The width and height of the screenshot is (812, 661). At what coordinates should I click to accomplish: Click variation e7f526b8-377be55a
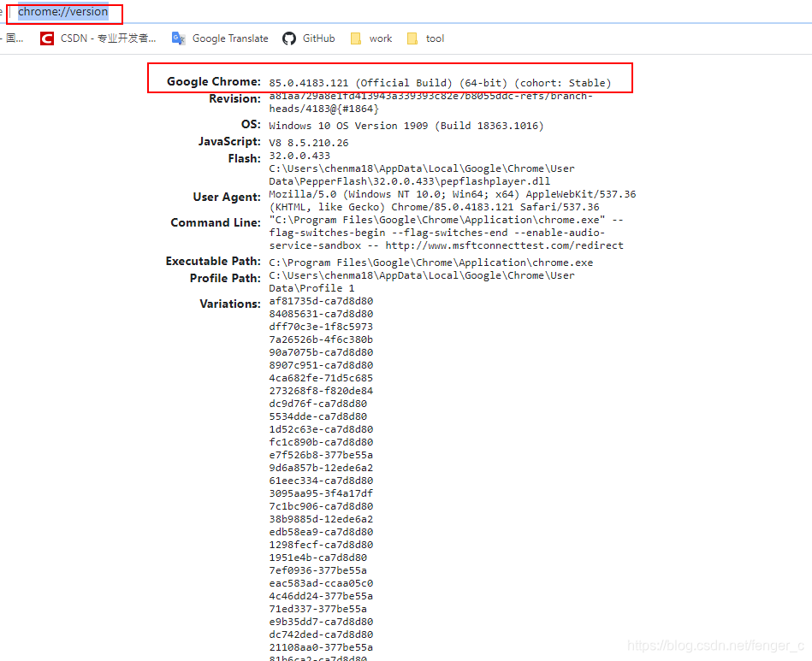click(321, 455)
